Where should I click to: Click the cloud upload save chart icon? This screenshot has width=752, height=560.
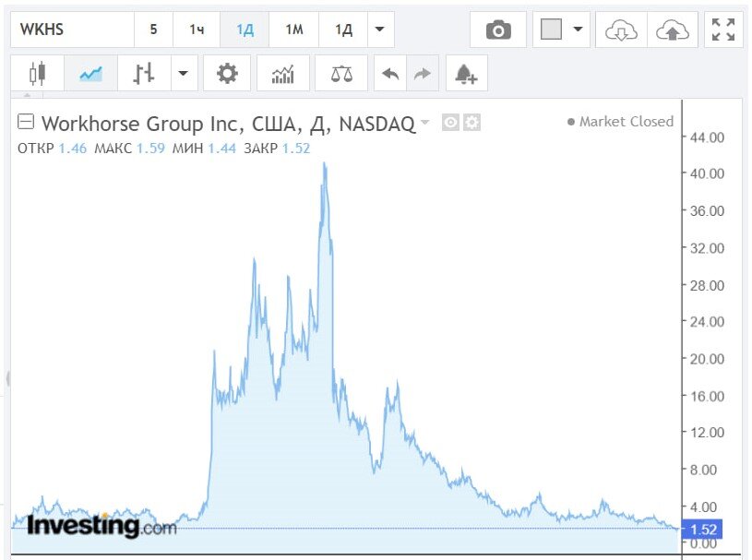tap(673, 30)
